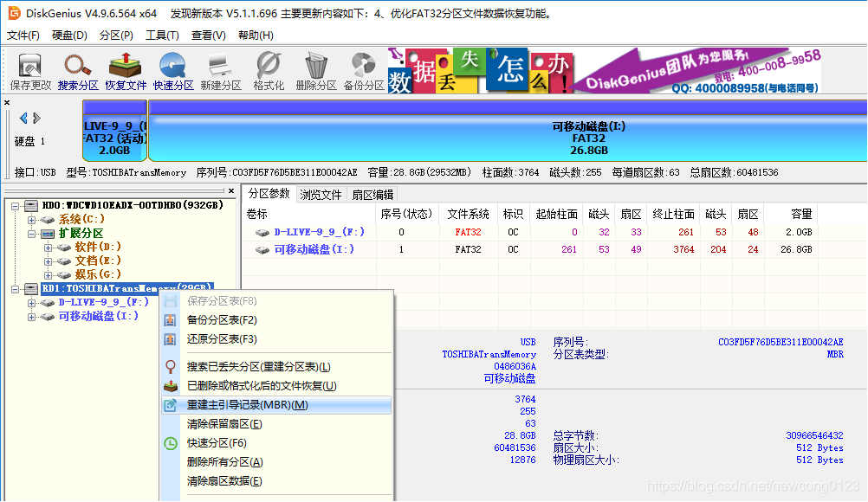The width and height of the screenshot is (868, 502).
Task: Expand the 文档(E:) tree node
Action: tap(49, 261)
